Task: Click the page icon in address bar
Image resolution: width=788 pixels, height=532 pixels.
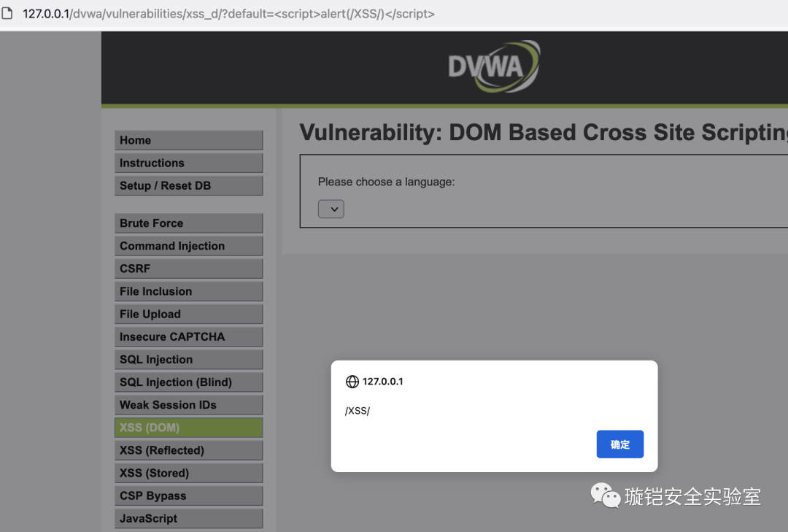Action: point(7,13)
